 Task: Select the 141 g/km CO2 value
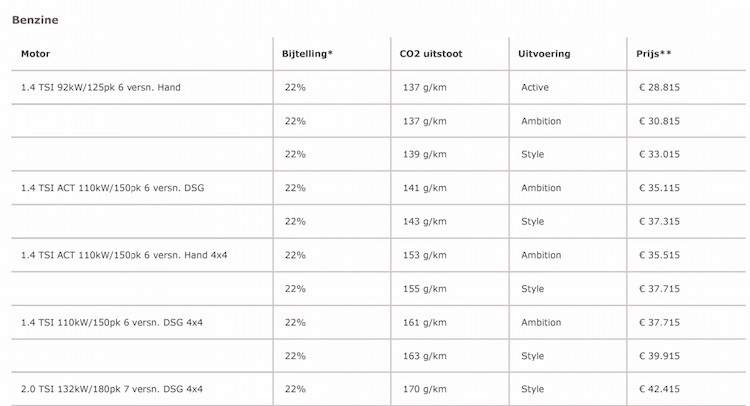[423, 188]
